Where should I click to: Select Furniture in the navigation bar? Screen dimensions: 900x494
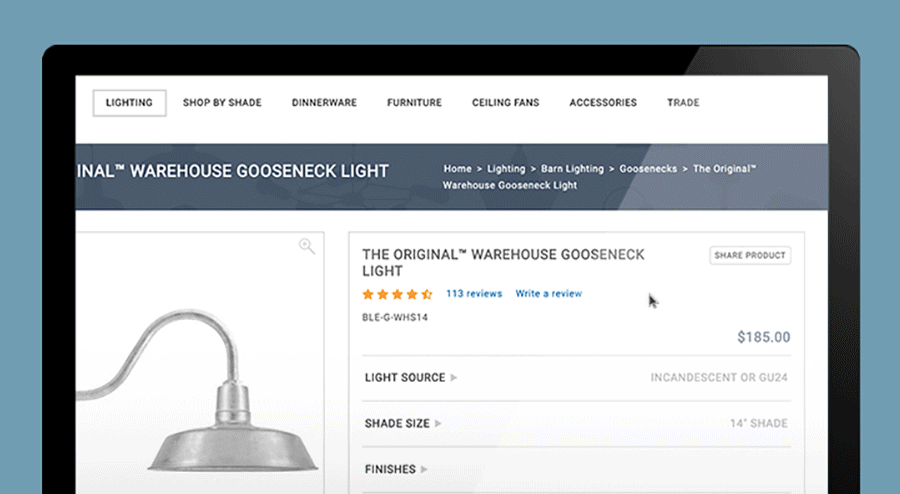tap(414, 103)
